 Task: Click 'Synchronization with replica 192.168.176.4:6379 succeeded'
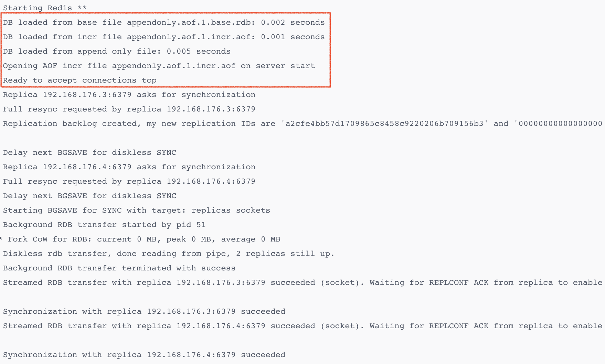(x=144, y=355)
